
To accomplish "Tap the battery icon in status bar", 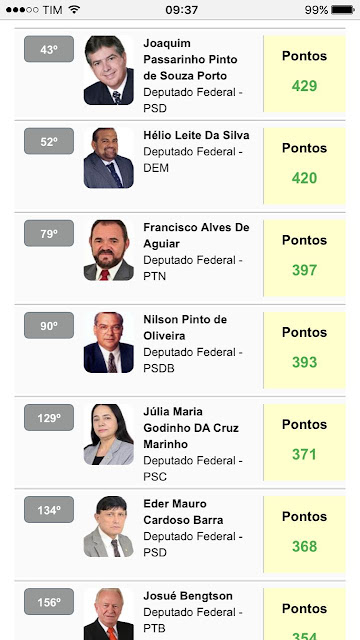I will [x=342, y=10].
